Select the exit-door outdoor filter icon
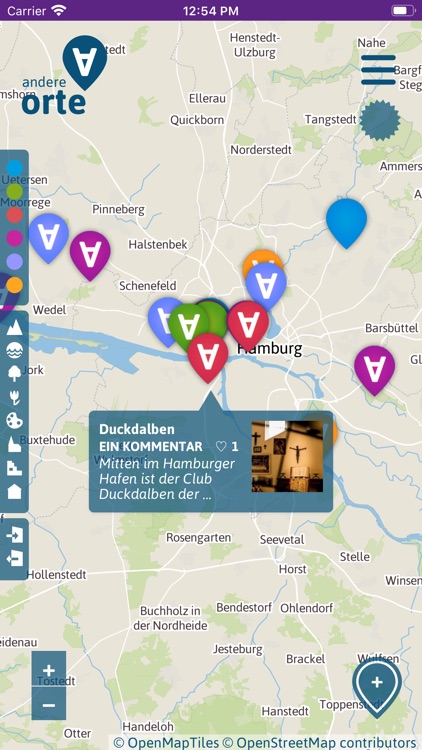Screen dimensions: 422x750 14,558
